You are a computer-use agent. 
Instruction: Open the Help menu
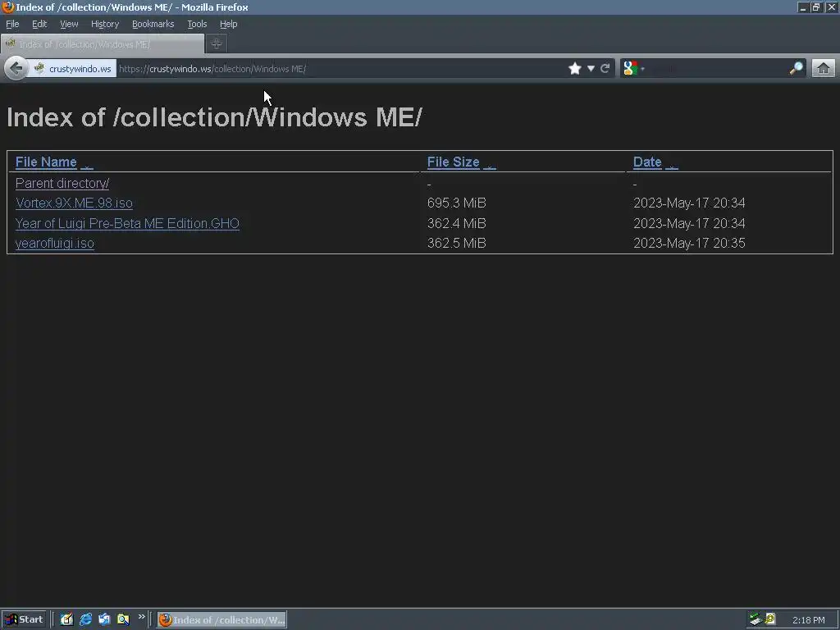click(x=228, y=24)
